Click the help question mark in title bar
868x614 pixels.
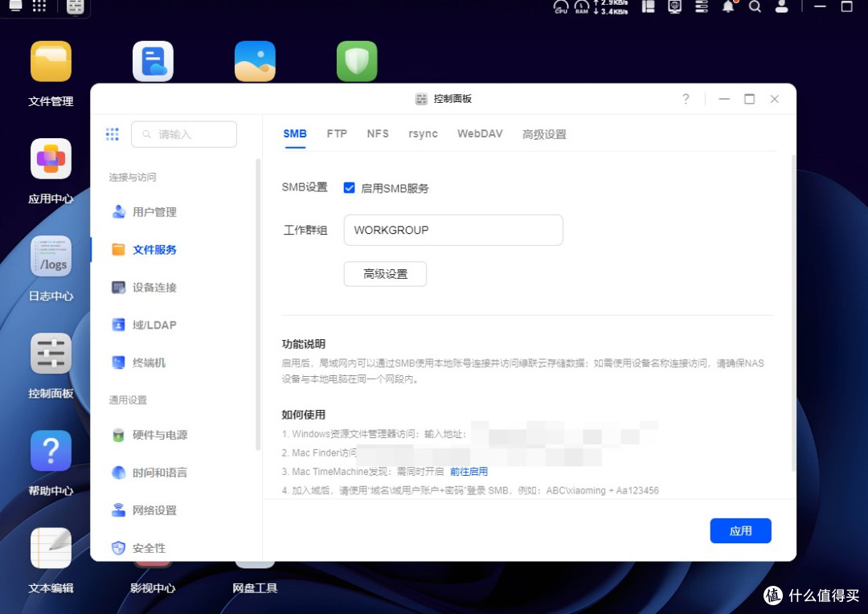pos(686,99)
